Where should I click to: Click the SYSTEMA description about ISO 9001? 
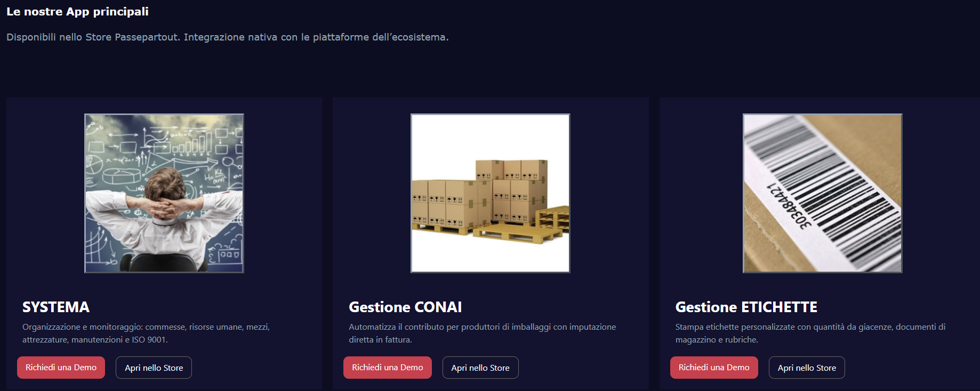(146, 333)
